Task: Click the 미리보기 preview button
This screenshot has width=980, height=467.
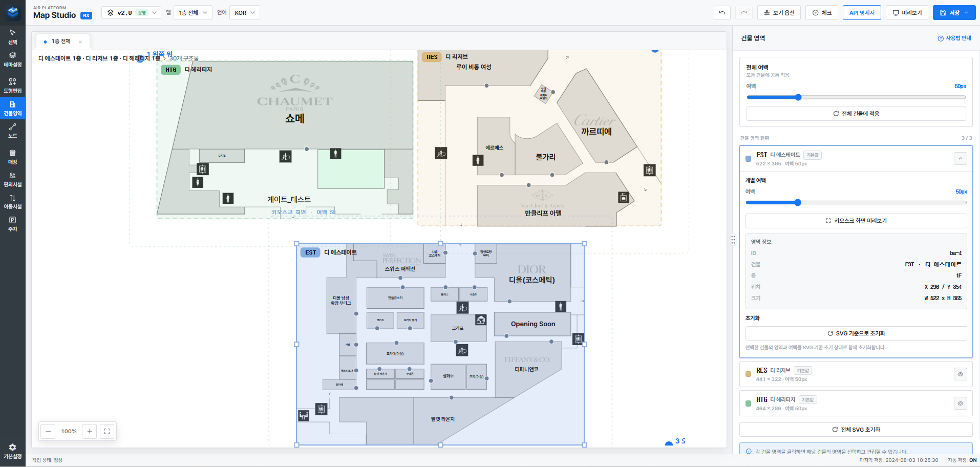Action: (x=907, y=13)
